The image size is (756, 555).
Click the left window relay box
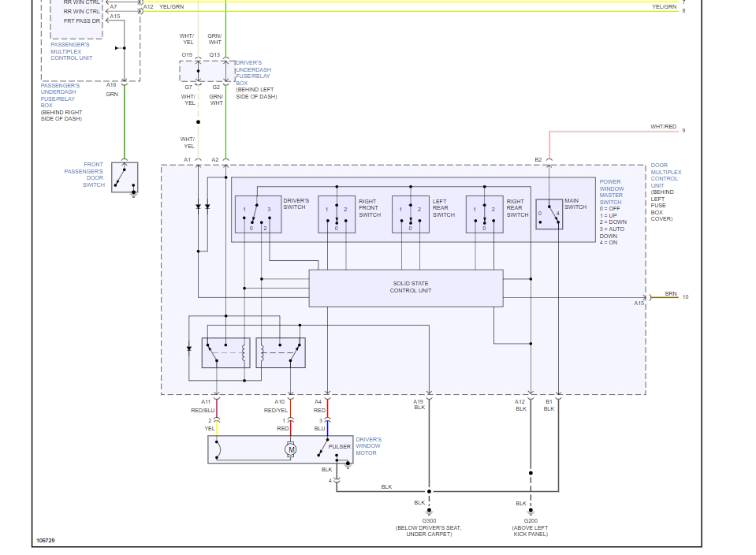tap(225, 353)
